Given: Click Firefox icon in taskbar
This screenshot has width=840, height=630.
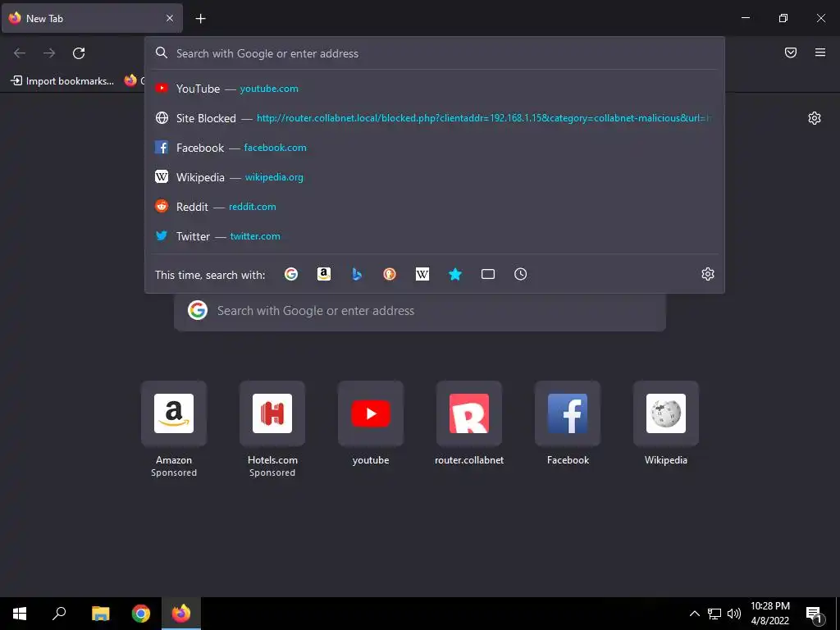Looking at the screenshot, I should (x=181, y=614).
